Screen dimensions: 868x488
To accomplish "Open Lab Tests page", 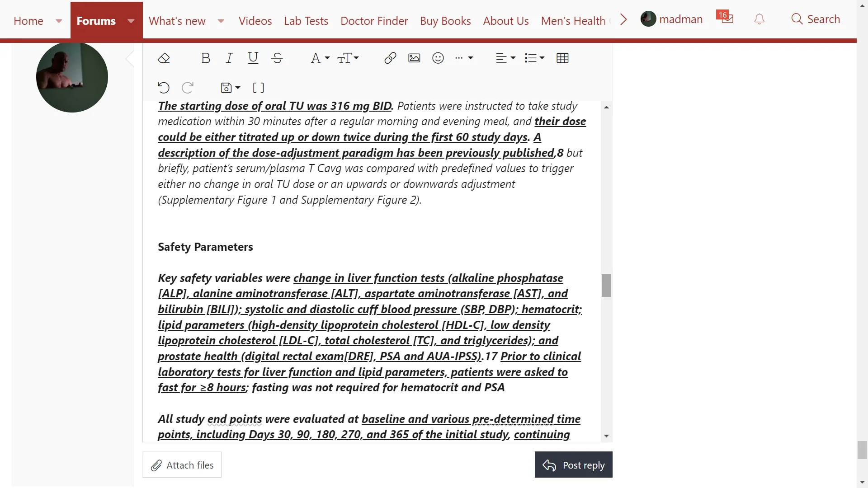I will tap(306, 21).
